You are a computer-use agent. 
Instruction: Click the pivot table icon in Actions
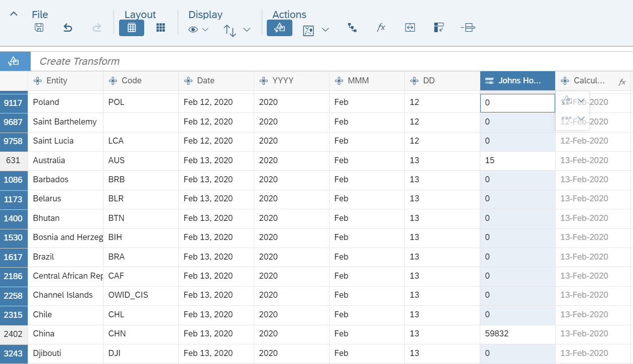coord(439,28)
